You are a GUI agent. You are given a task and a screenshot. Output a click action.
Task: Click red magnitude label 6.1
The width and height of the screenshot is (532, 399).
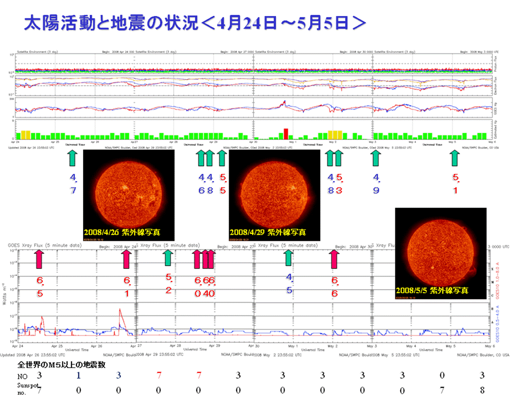pos(127,287)
